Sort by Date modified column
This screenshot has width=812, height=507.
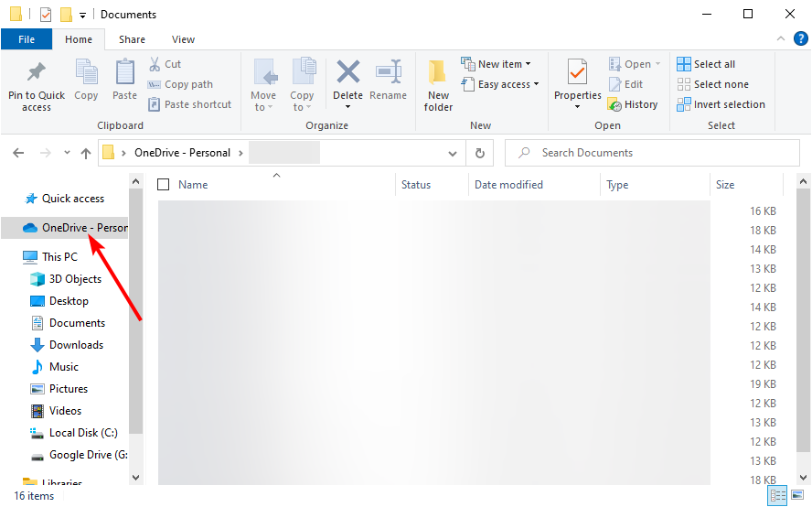pos(508,185)
